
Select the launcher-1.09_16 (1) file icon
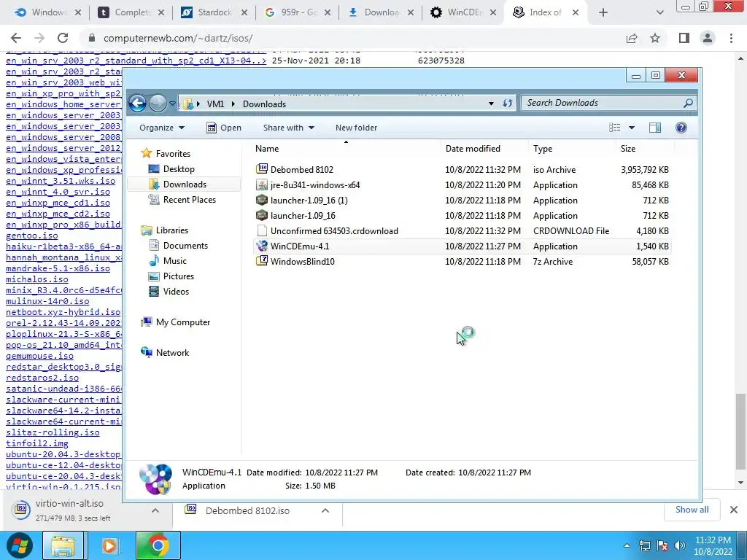[x=262, y=200]
